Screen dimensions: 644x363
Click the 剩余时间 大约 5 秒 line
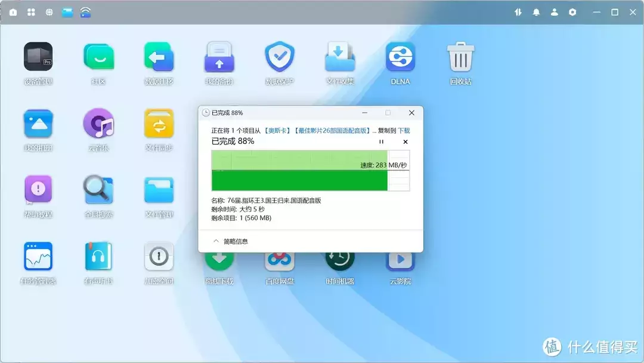(x=238, y=209)
